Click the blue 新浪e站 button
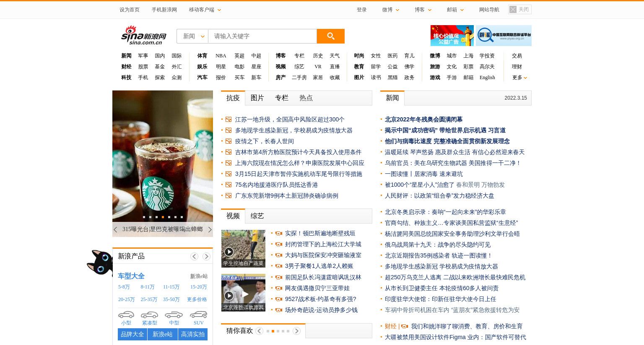644x345 pixels. 163,335
